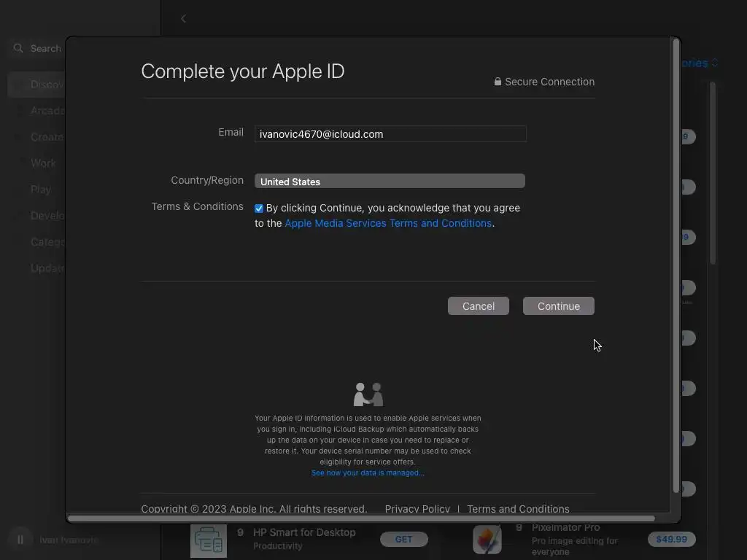
Task: Uncheck the Terms & Conditions agreement checkbox
Action: click(259, 209)
